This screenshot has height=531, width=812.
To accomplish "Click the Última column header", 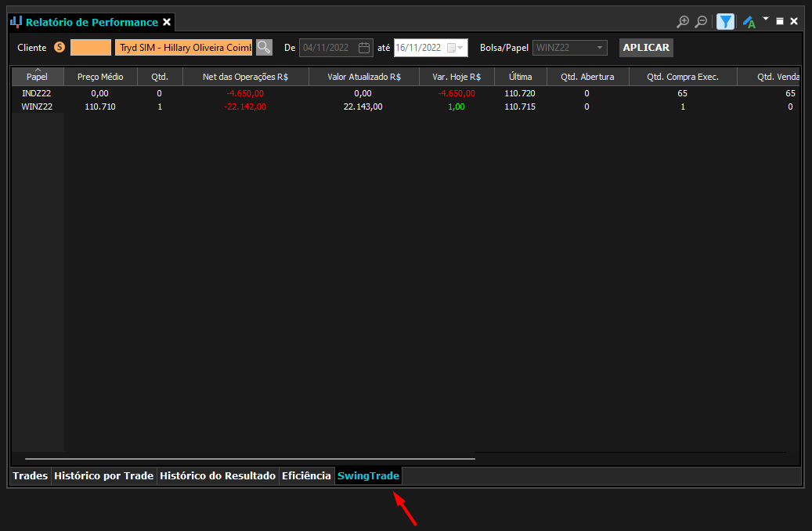I will (x=521, y=77).
